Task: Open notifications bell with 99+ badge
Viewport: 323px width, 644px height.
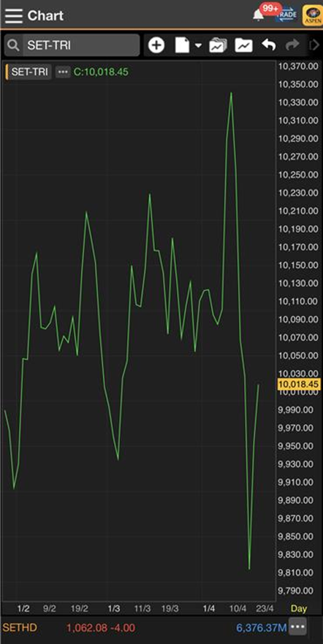Action: 259,15
